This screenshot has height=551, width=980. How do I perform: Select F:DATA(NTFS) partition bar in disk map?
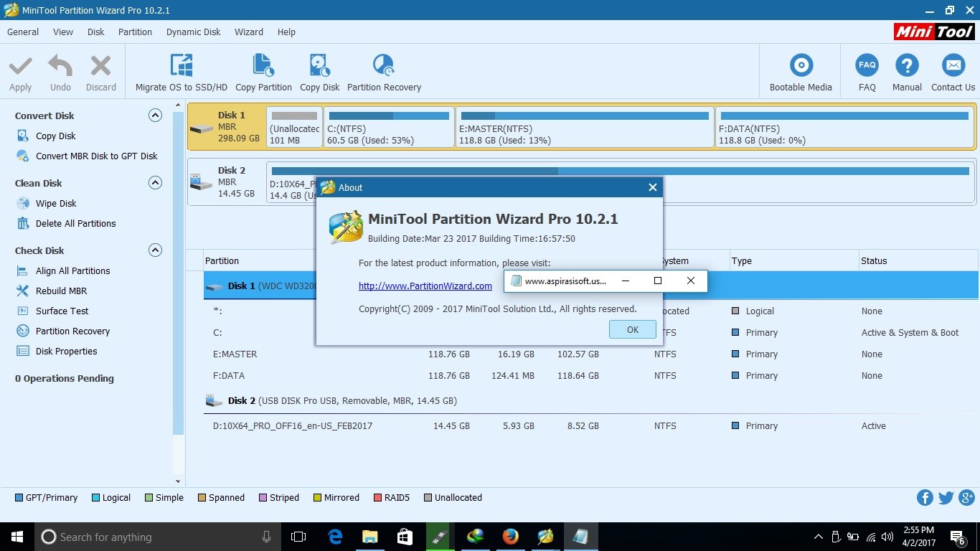844,128
